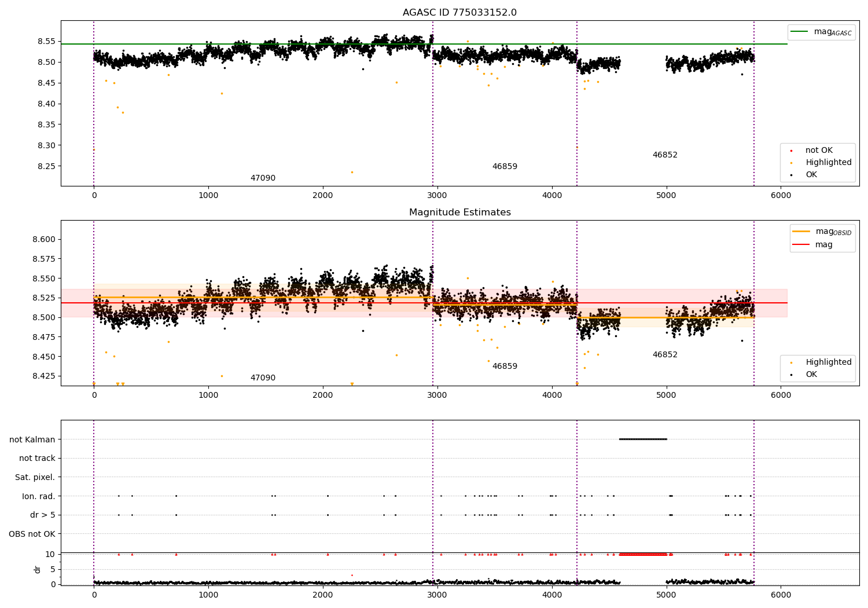
Task: Click the 8.425 y-axis tick label
Action: (44, 376)
